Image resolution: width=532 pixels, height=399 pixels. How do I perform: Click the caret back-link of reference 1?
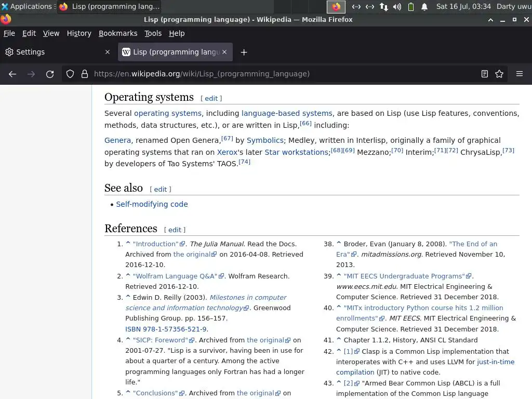pyautogui.click(x=128, y=243)
